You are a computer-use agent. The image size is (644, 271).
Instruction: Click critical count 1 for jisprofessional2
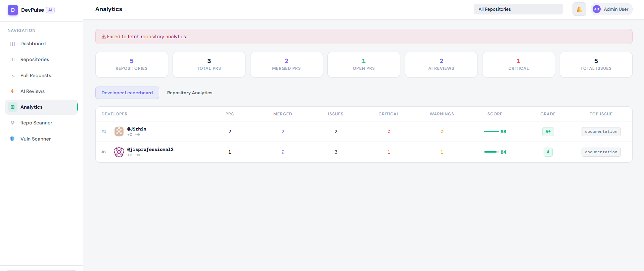tap(389, 152)
